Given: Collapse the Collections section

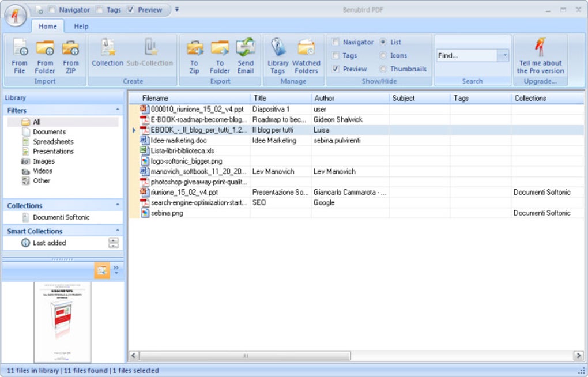Looking at the screenshot, I should click(118, 205).
